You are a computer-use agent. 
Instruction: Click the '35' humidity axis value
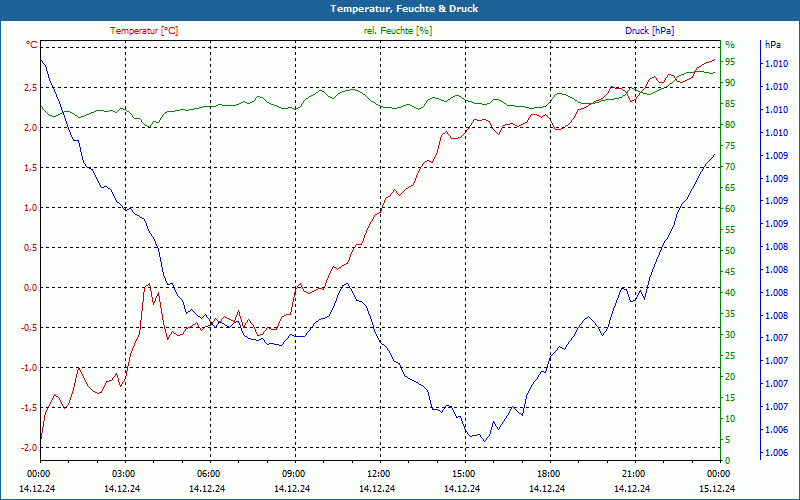[730, 313]
